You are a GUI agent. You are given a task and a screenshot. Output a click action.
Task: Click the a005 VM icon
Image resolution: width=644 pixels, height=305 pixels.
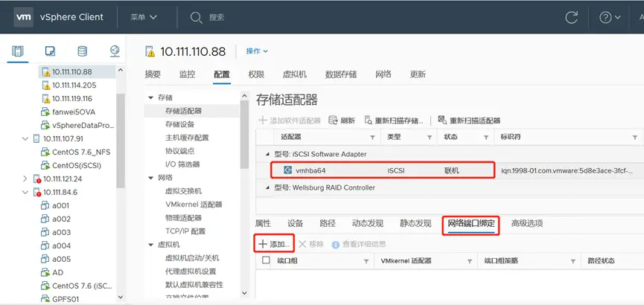coord(45,259)
